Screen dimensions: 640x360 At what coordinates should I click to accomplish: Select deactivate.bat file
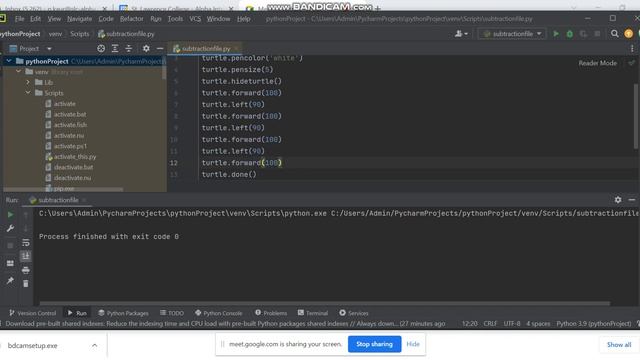click(x=73, y=167)
